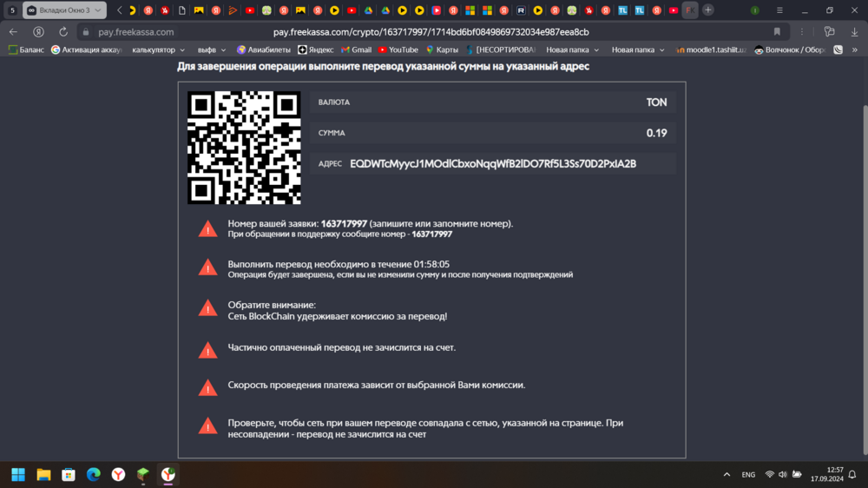Show hidden system tray icons
Viewport: 868px width, 488px height.
click(x=727, y=475)
